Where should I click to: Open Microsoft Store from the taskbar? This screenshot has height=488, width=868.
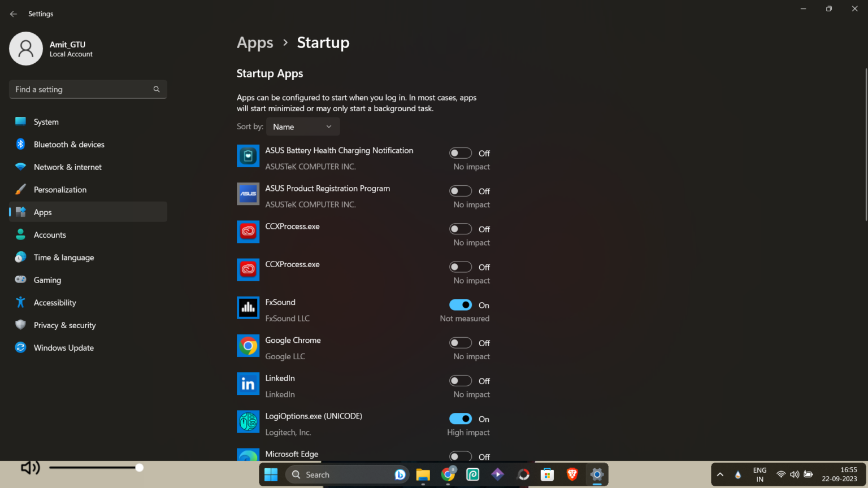point(547,474)
